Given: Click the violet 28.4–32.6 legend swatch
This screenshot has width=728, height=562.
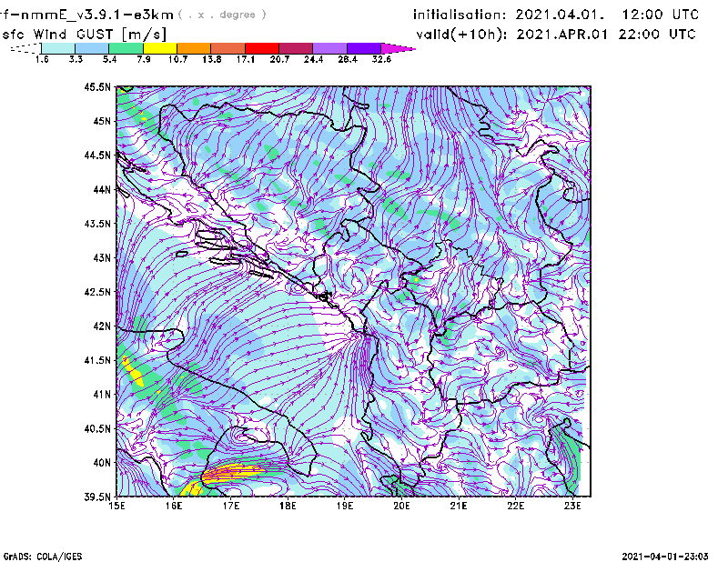Looking at the screenshot, I should (364, 48).
